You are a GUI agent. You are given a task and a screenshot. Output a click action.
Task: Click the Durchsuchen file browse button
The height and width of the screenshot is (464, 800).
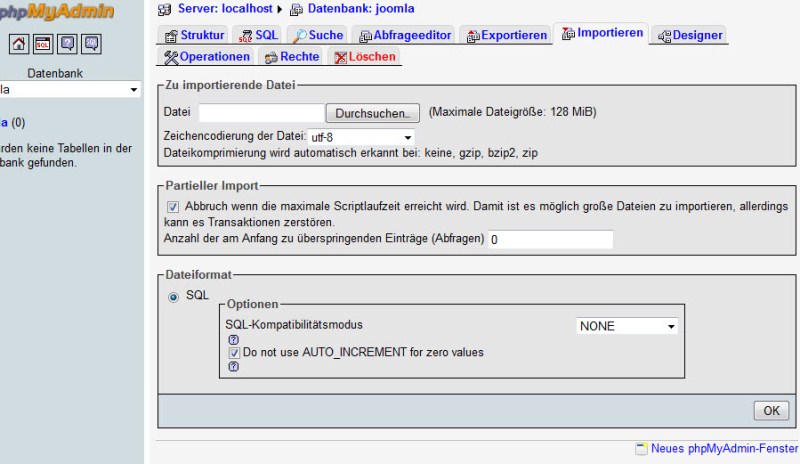point(371,113)
